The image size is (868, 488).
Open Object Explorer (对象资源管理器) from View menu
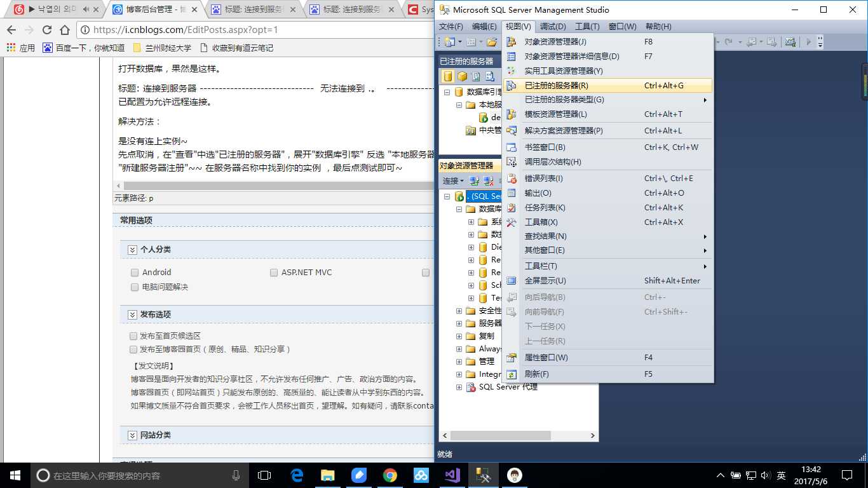click(607, 41)
